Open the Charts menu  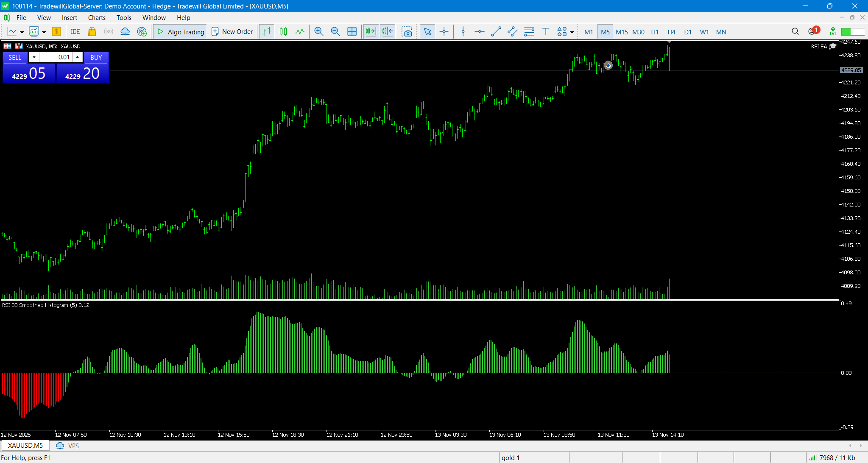97,18
